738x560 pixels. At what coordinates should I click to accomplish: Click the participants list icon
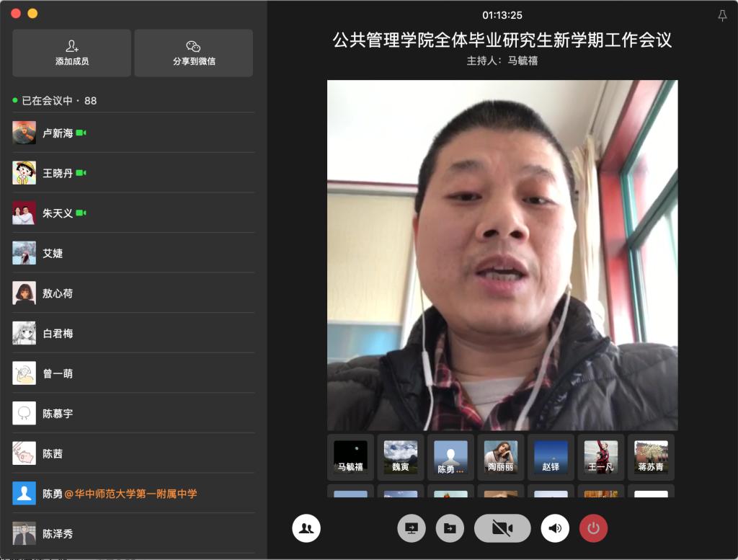tap(306, 528)
